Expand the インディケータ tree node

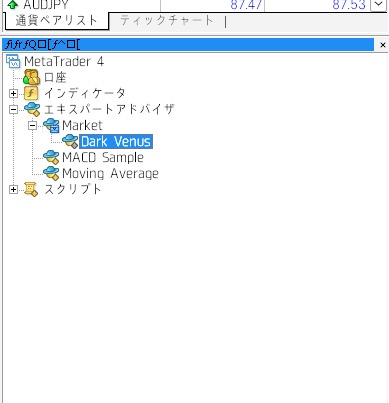coord(13,94)
